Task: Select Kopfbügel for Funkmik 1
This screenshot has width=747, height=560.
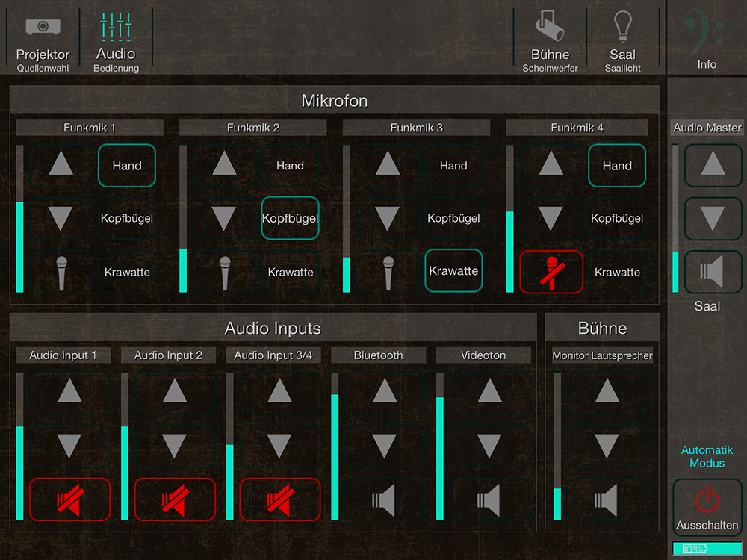Action: coord(127,219)
